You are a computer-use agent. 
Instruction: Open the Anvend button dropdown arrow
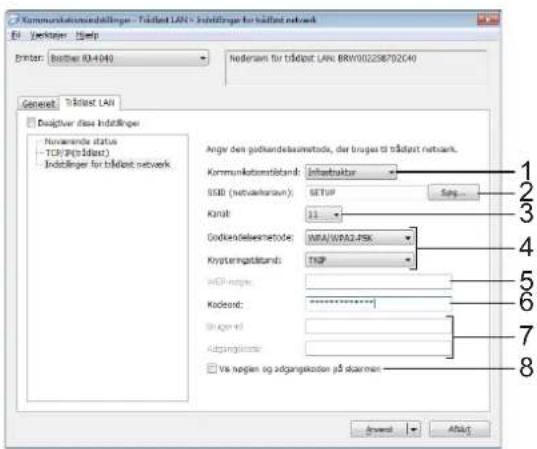point(414,429)
